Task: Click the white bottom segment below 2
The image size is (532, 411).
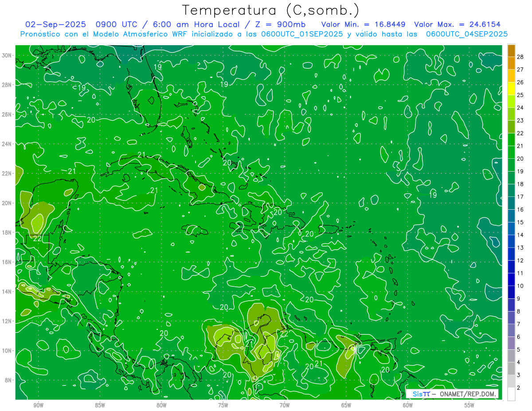Action: click(511, 394)
